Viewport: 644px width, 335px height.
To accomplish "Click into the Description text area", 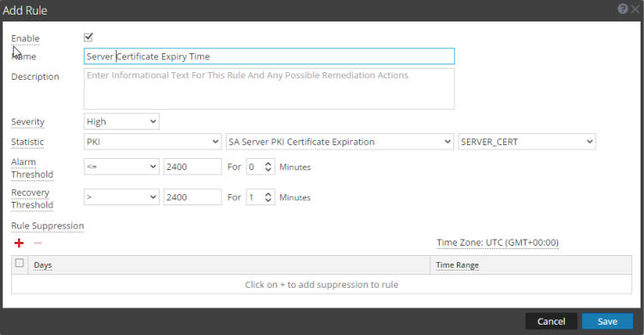I will pos(269,88).
